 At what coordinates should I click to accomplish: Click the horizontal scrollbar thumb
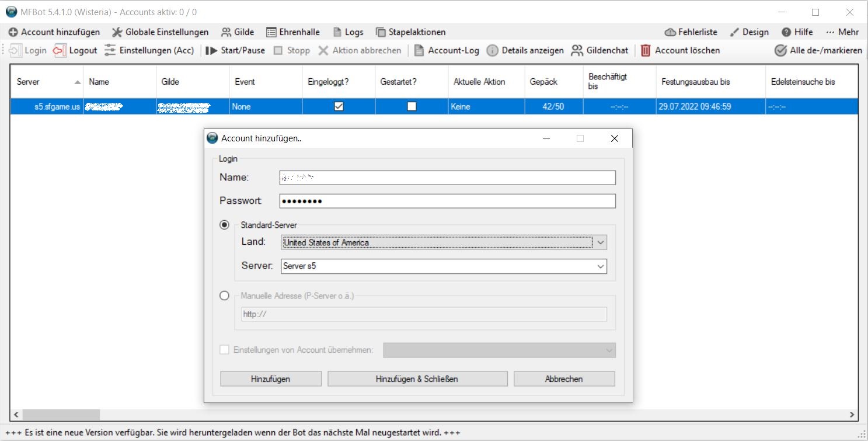coord(62,414)
